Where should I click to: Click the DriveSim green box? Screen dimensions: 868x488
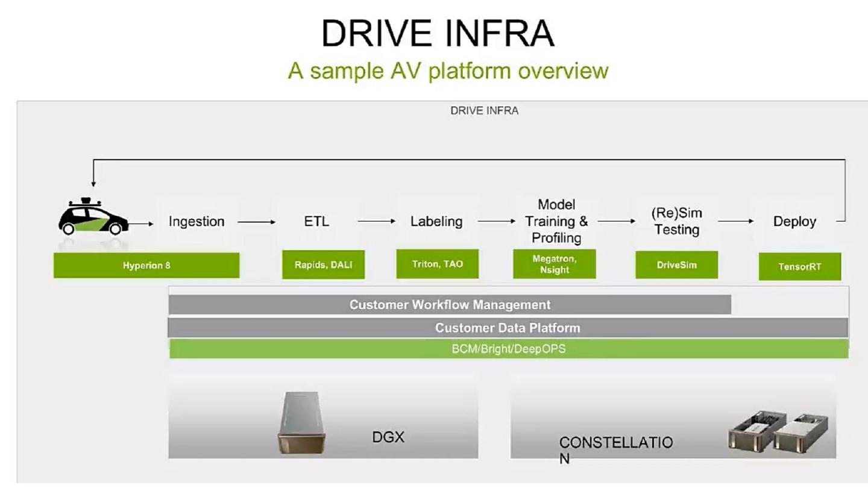[677, 265]
